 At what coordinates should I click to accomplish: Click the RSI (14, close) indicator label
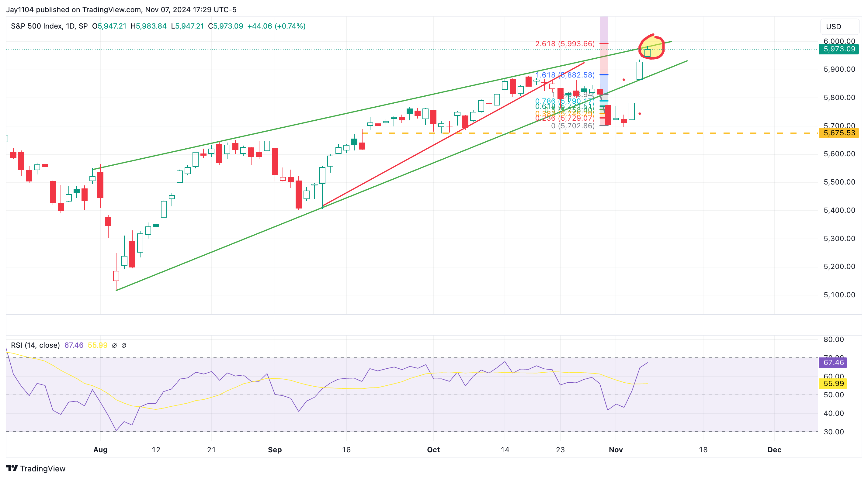click(35, 345)
